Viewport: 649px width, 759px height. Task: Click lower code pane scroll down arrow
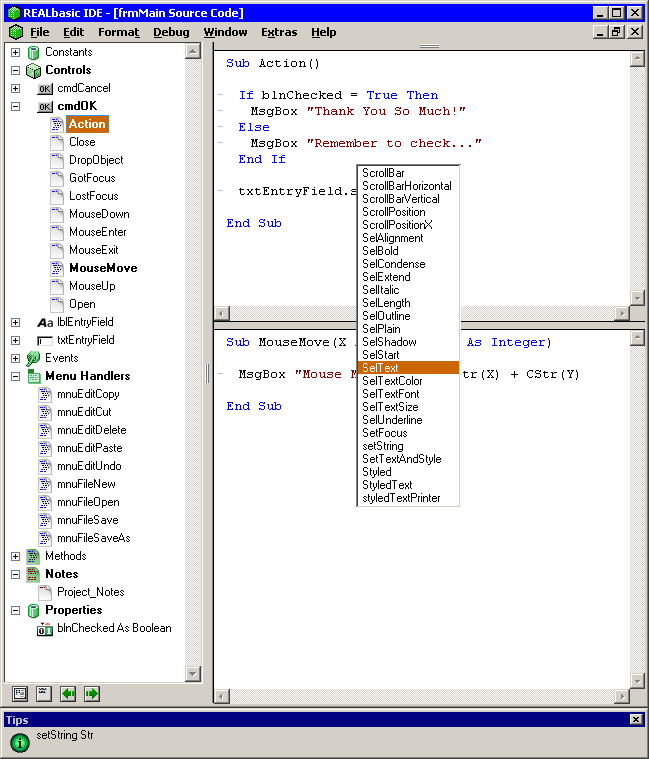coord(637,681)
